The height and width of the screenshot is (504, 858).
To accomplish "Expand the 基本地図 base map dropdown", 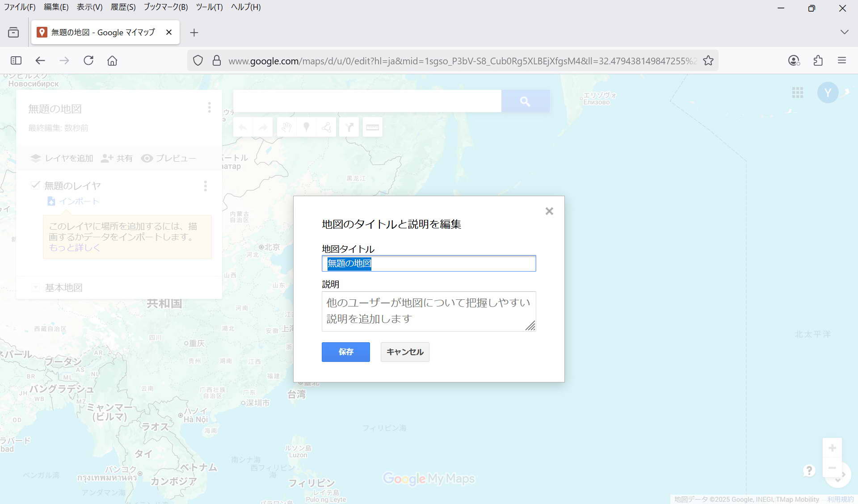I will pyautogui.click(x=36, y=288).
